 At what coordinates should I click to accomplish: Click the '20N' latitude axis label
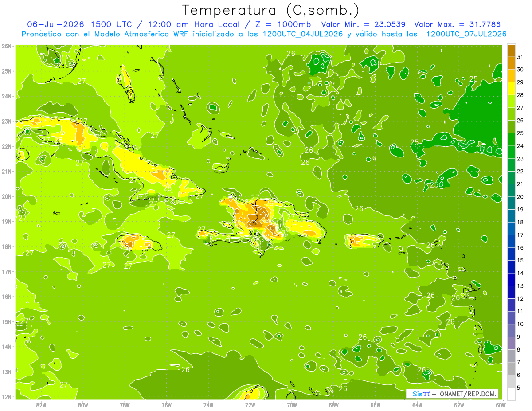click(7, 196)
